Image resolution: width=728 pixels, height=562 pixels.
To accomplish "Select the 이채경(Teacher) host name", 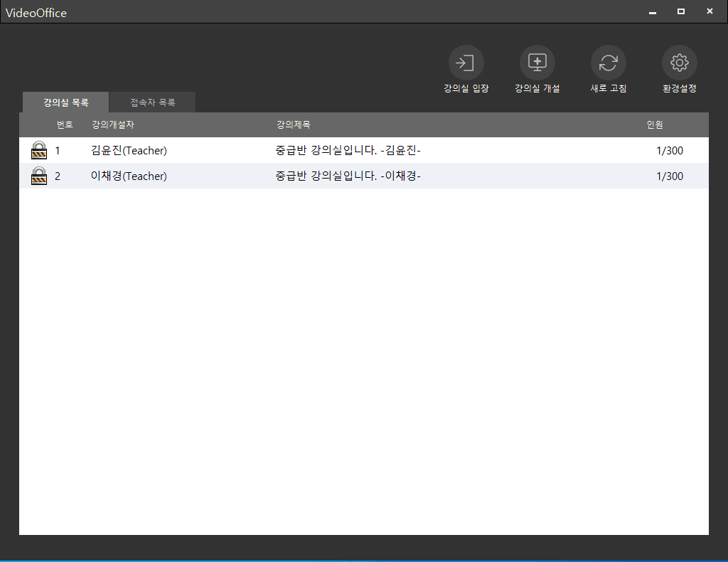I will click(x=129, y=176).
